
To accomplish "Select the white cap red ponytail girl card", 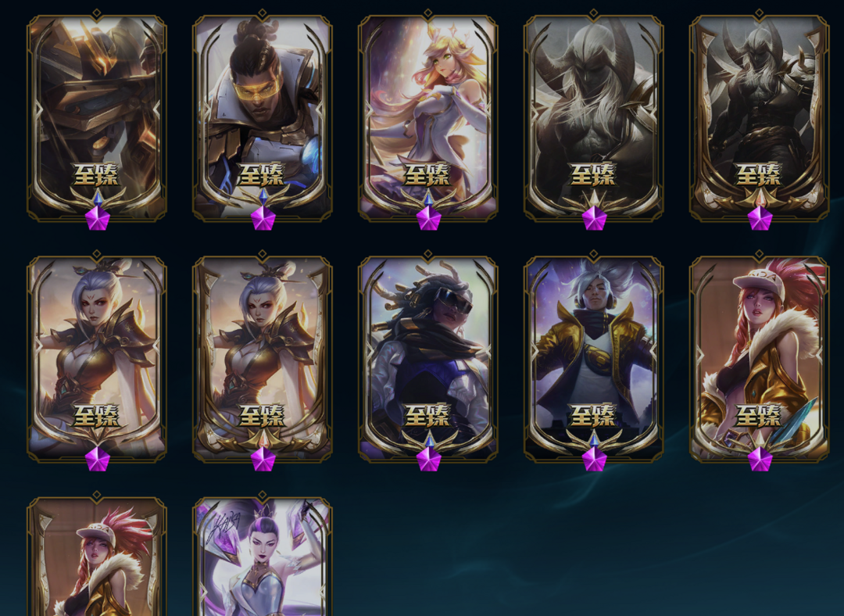I will (759, 359).
